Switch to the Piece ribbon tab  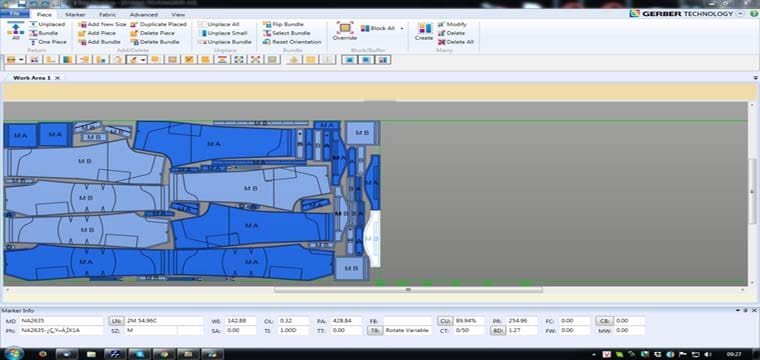[x=44, y=15]
